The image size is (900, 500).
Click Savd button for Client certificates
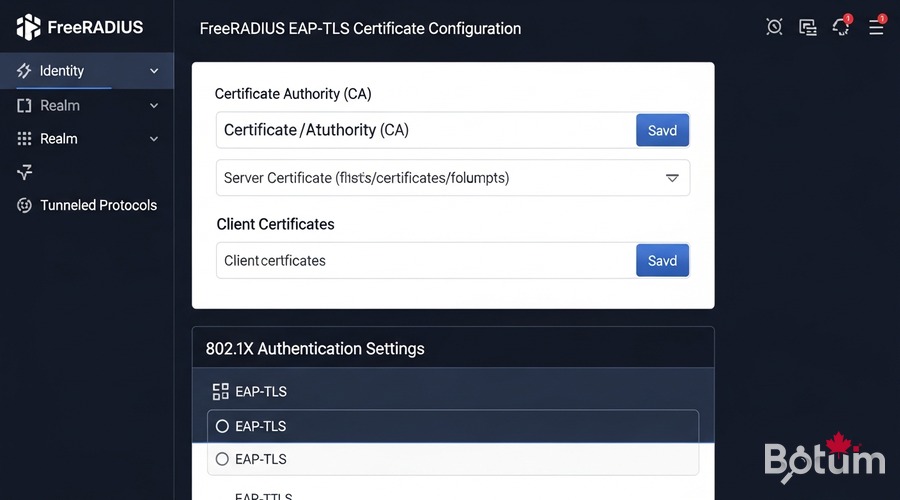[x=662, y=261]
